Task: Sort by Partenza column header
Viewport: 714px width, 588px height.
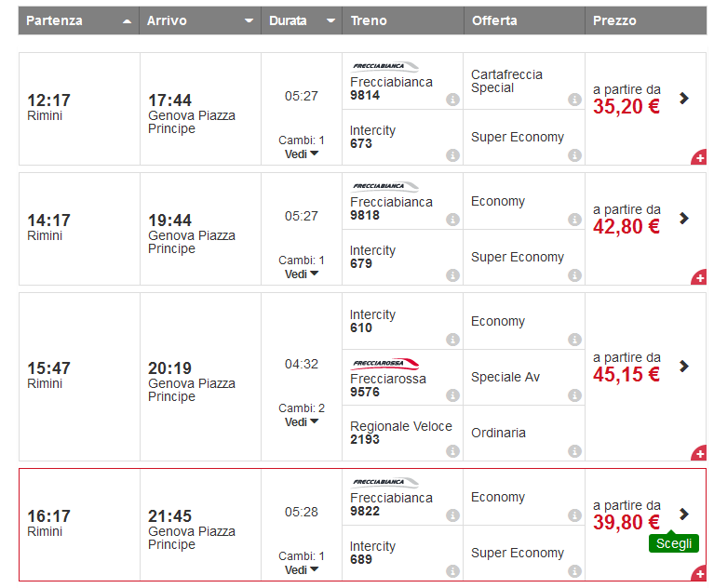Action: click(x=78, y=20)
